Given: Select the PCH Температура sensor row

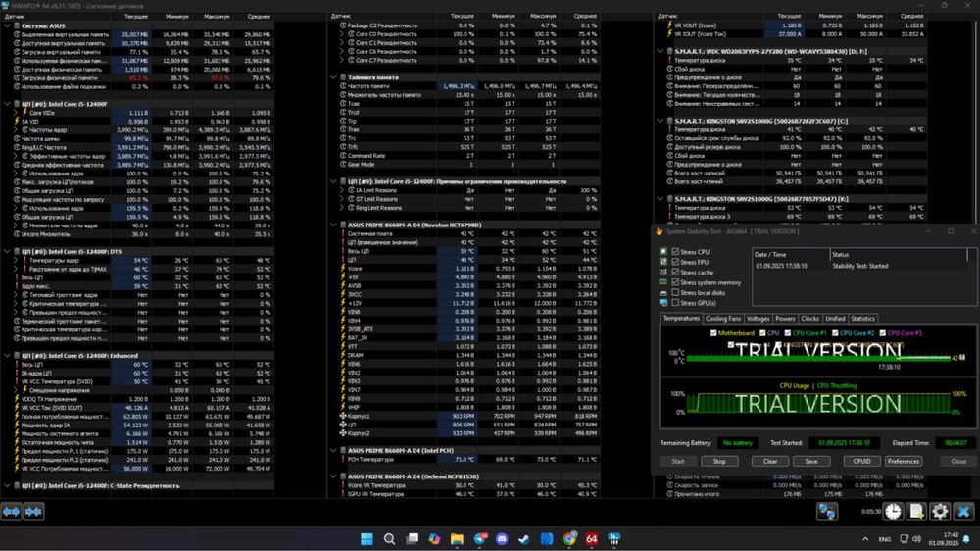Looking at the screenshot, I should tap(472, 459).
